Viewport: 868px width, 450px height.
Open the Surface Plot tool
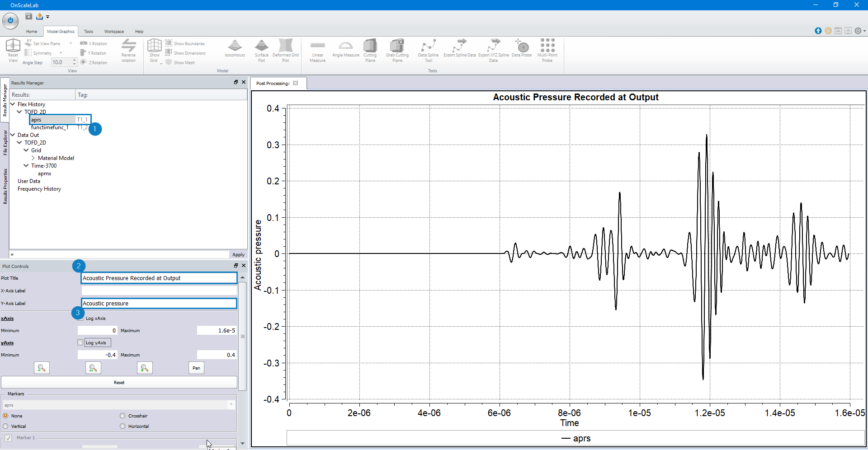point(261,51)
